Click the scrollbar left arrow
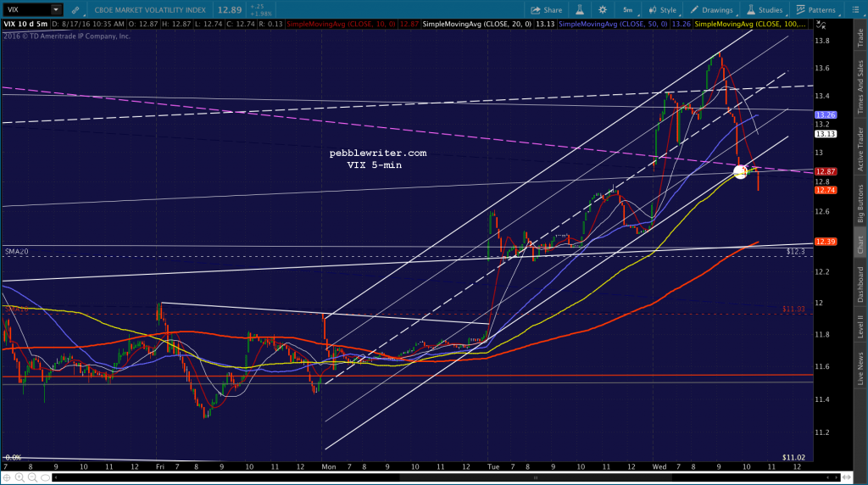 pos(55,477)
